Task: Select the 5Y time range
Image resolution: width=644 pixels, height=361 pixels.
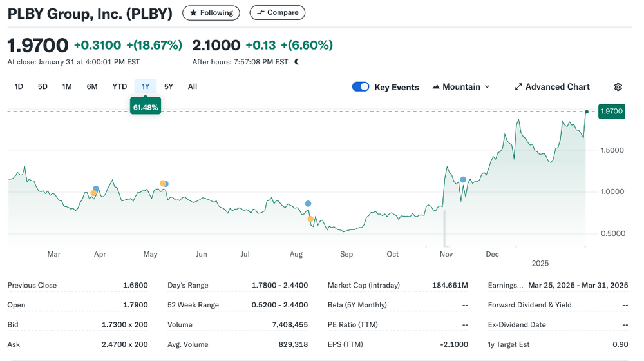Action: [x=168, y=87]
